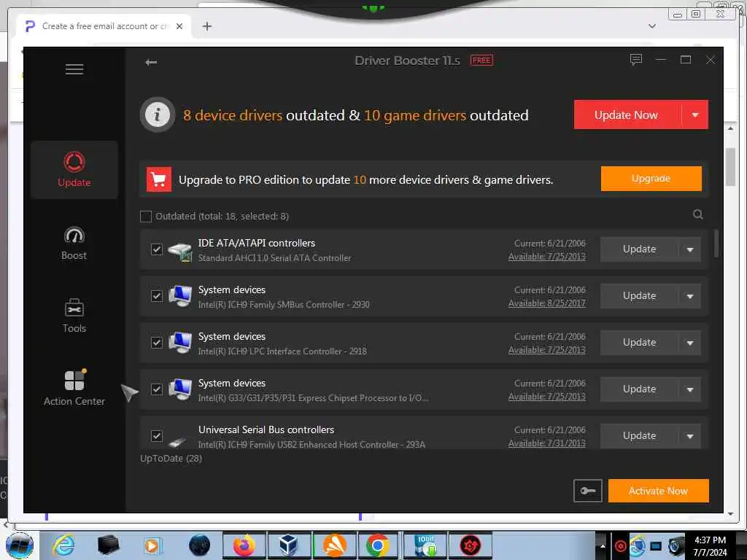Open VirtualBox cube icon in taskbar
Image resolution: width=747 pixels, height=560 pixels.
(288, 545)
